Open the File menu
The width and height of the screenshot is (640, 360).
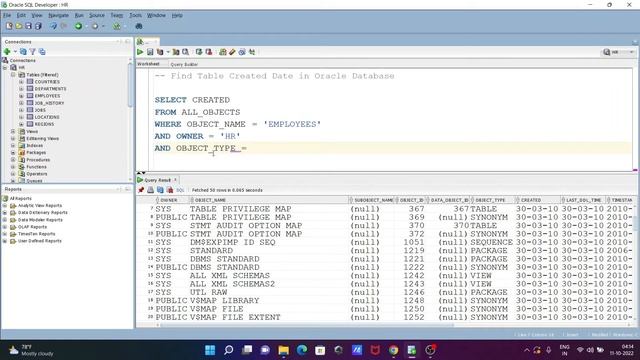(x=7, y=15)
